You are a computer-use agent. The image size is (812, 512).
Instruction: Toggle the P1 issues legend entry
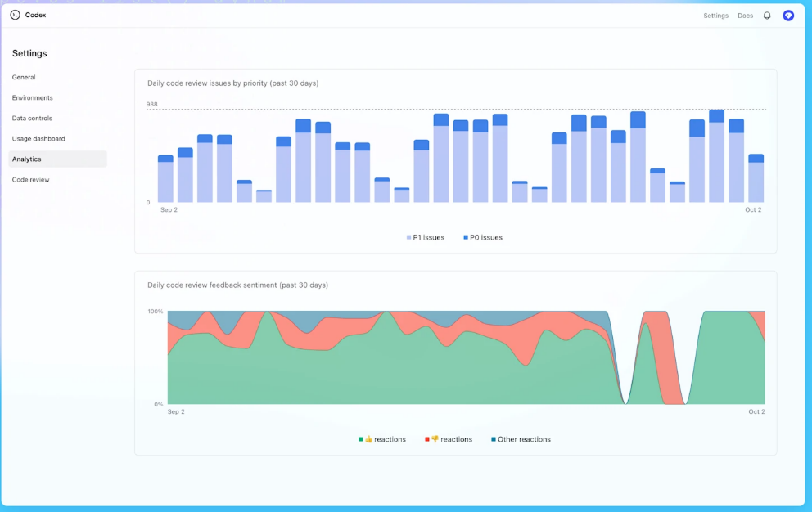click(426, 237)
